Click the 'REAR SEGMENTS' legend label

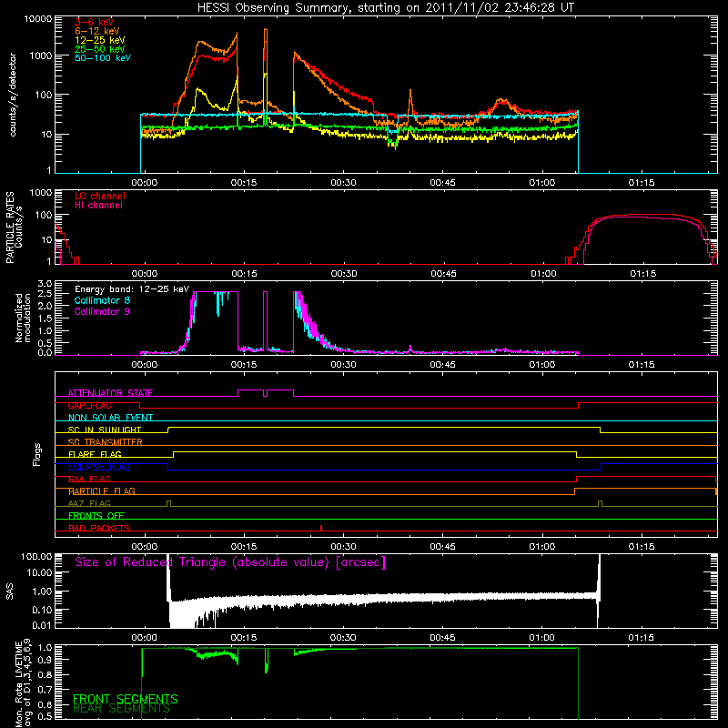pyautogui.click(x=122, y=709)
